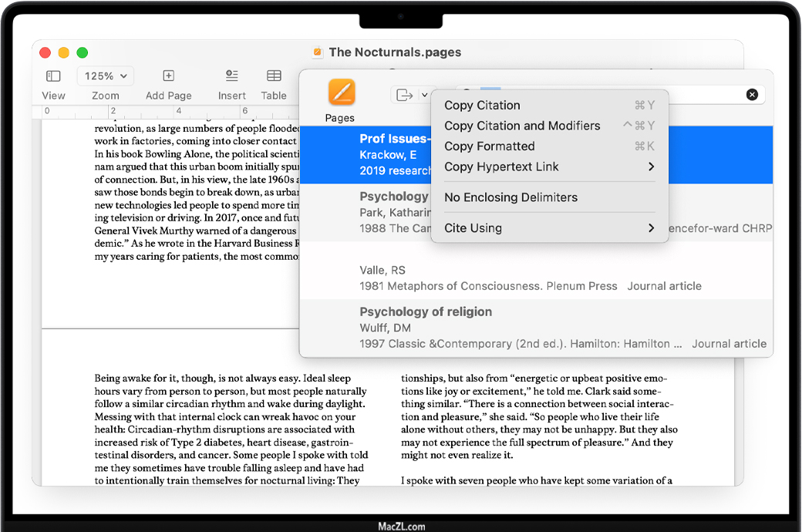Expand the dropdown chevron beside export icon
Image resolution: width=802 pixels, height=532 pixels.
pyautogui.click(x=424, y=95)
